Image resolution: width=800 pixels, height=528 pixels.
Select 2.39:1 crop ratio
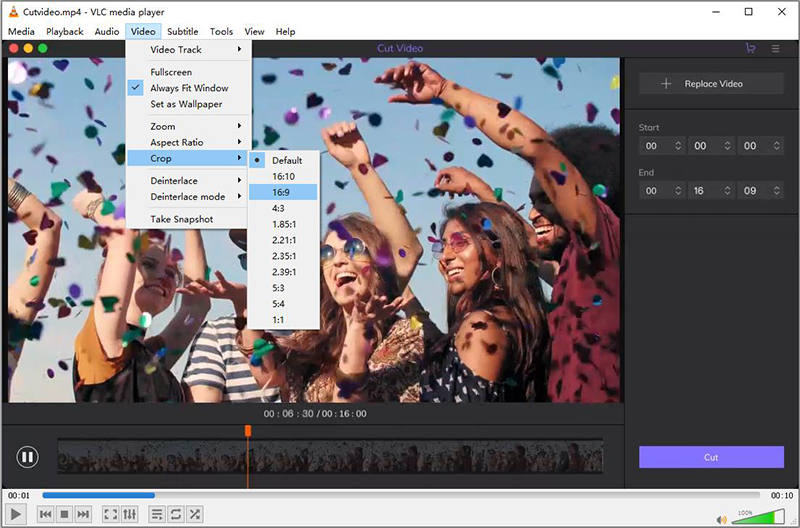click(283, 272)
